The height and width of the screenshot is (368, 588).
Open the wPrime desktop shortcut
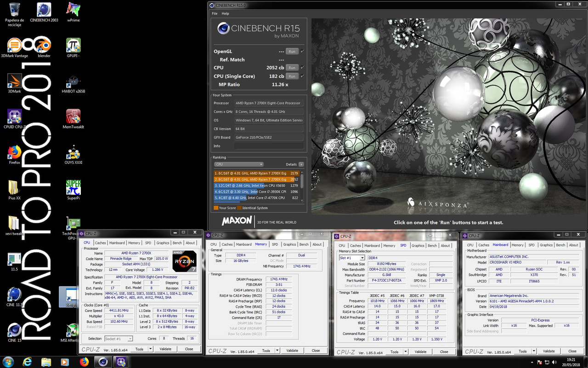[73, 13]
